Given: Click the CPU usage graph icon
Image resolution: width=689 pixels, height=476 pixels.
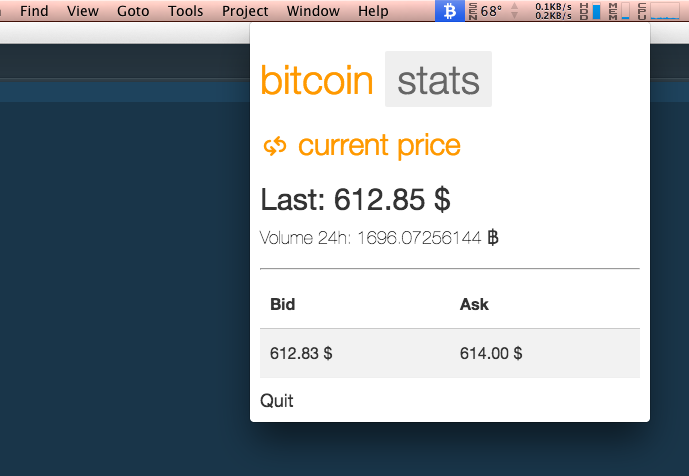Looking at the screenshot, I should [x=659, y=11].
